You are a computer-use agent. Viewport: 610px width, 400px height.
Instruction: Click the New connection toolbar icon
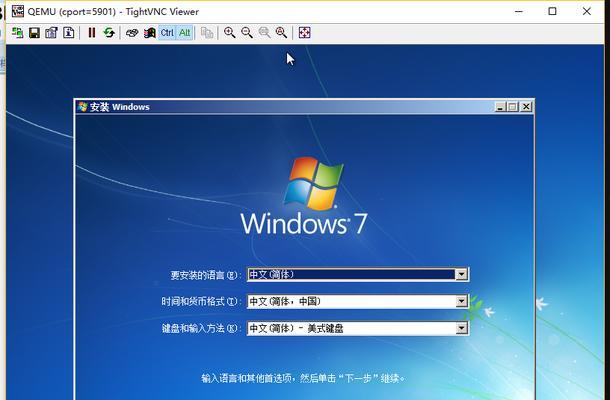pos(17,33)
